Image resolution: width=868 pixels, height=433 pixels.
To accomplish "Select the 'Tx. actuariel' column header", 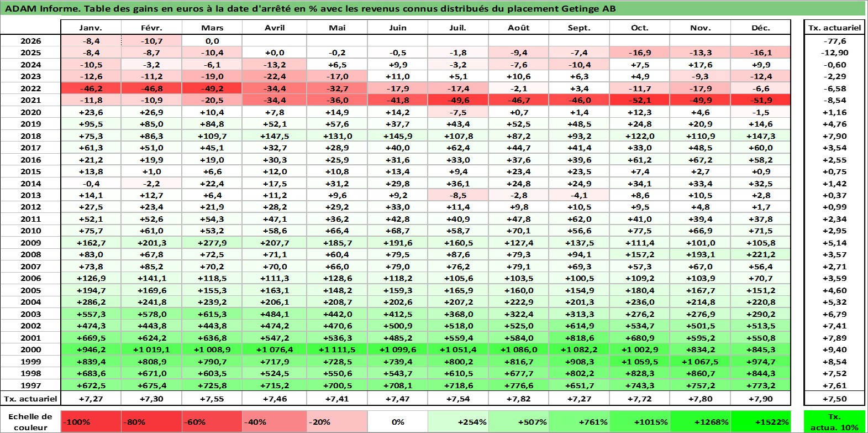I will point(834,28).
